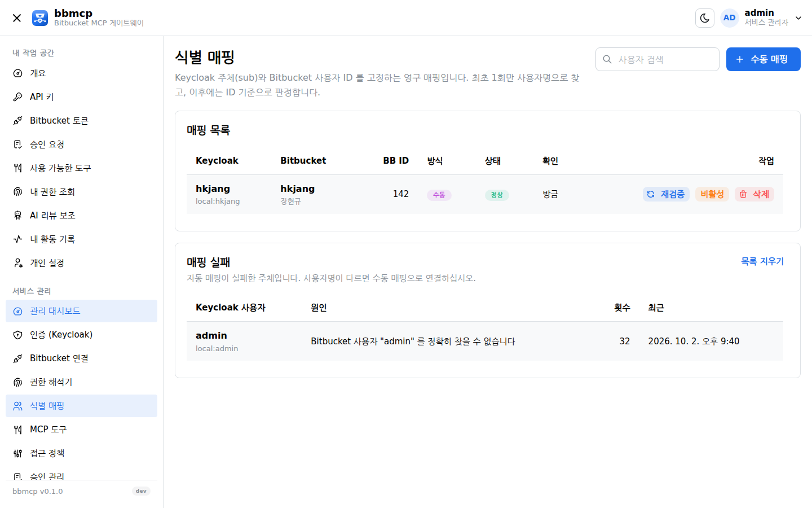Click the Bitbucket 연결 plug icon
This screenshot has height=508, width=812.
[17, 358]
